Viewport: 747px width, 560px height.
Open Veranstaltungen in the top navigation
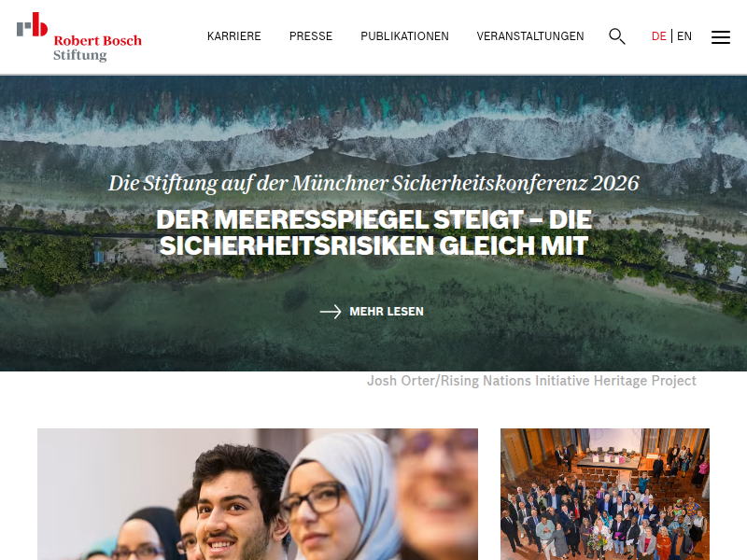point(530,36)
